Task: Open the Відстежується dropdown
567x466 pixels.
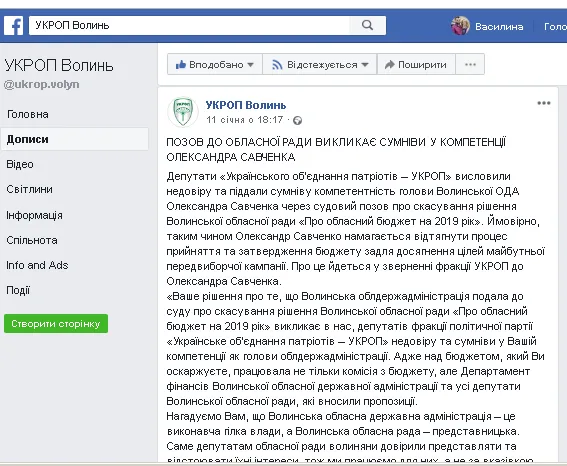Action: point(320,64)
